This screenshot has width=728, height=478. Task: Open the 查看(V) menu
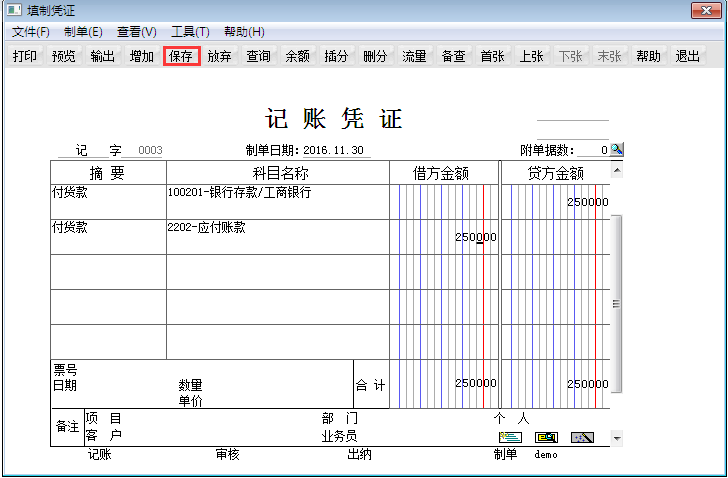coord(137,32)
